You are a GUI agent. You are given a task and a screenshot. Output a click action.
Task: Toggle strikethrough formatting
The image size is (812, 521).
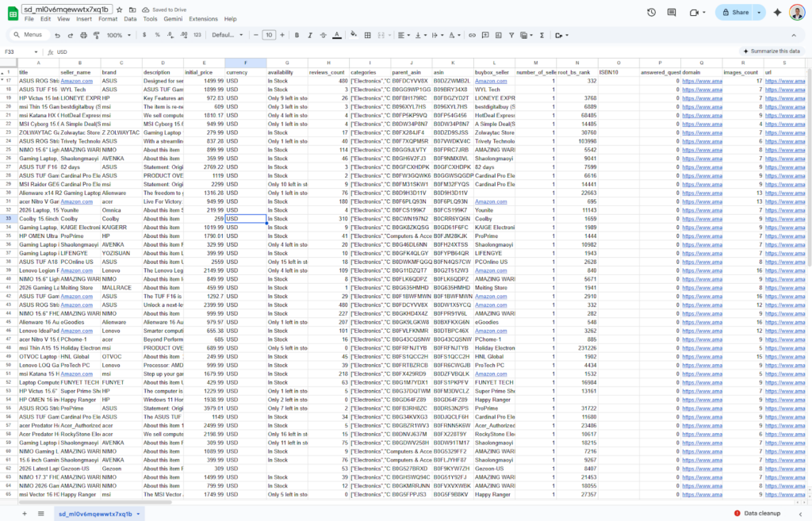pyautogui.click(x=324, y=35)
